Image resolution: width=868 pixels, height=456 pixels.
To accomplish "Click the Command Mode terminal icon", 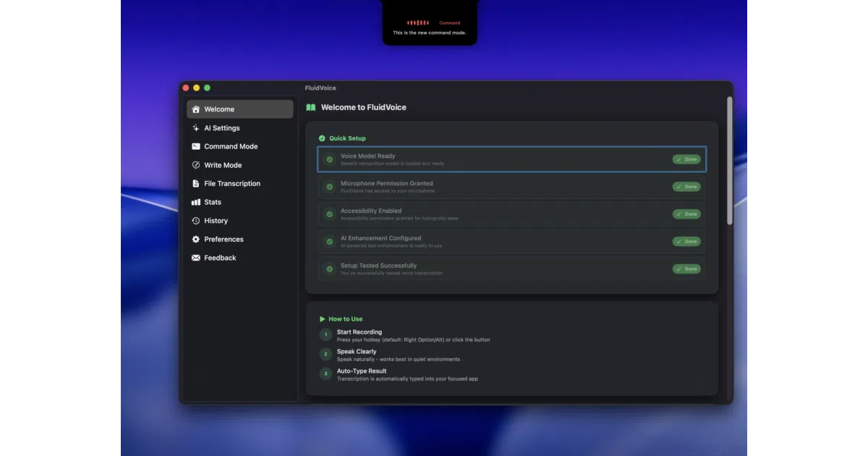I will (x=195, y=146).
